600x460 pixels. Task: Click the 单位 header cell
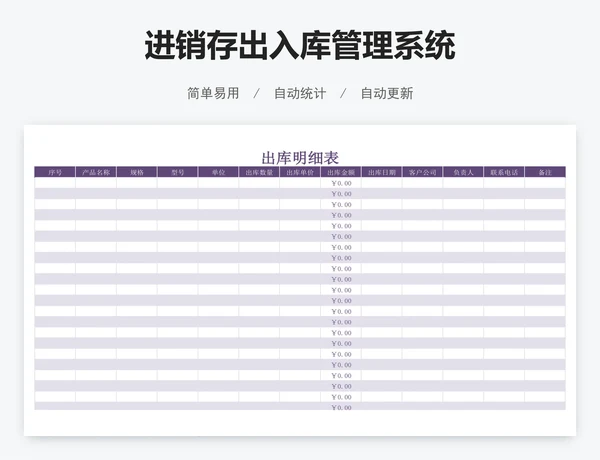point(218,172)
